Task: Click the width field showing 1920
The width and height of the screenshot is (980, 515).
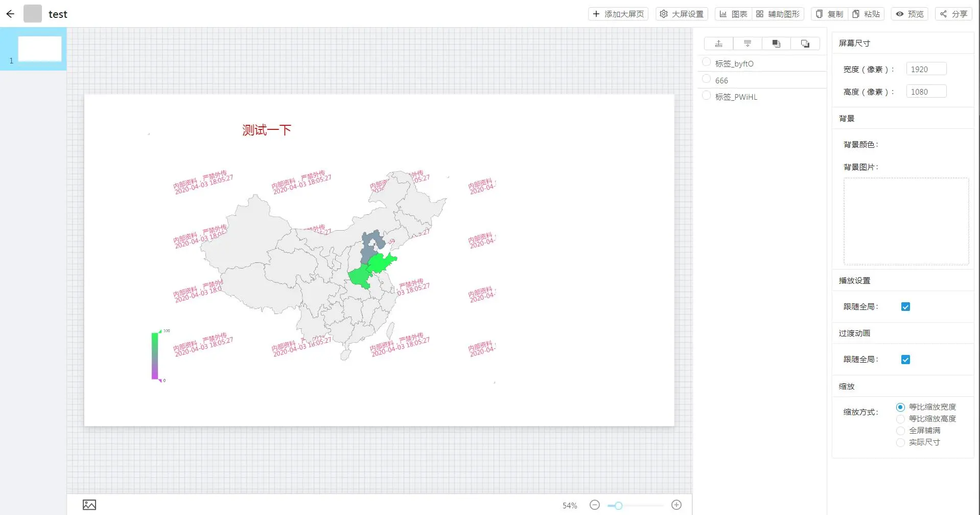Action: point(926,69)
